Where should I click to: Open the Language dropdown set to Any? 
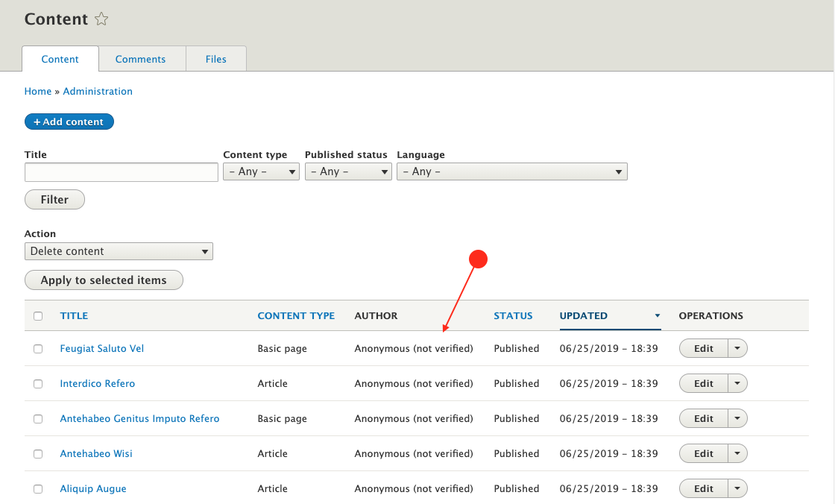tap(512, 171)
